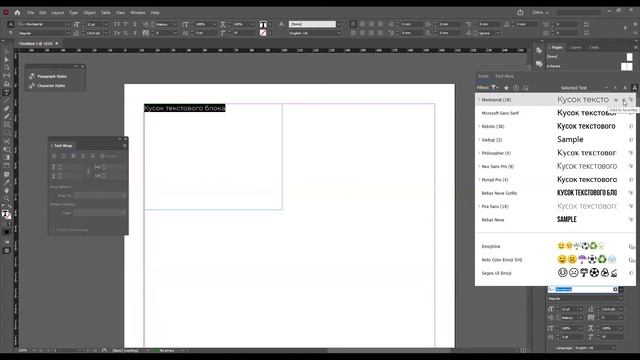Open the File menu
Screen dimensions: 640x360
coord(31,13)
